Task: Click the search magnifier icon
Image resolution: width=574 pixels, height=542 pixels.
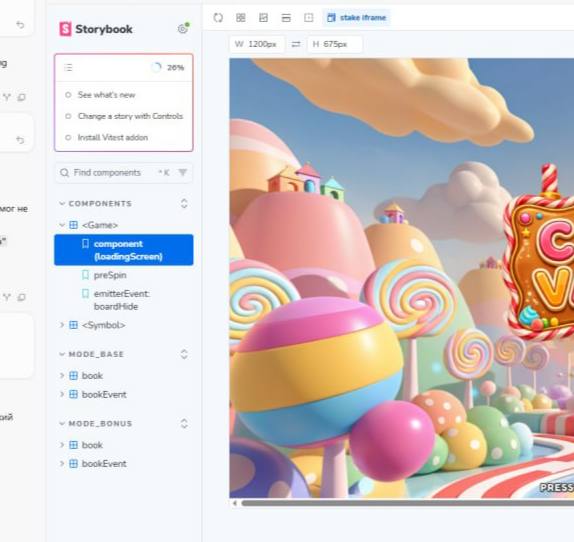Action: tap(64, 173)
